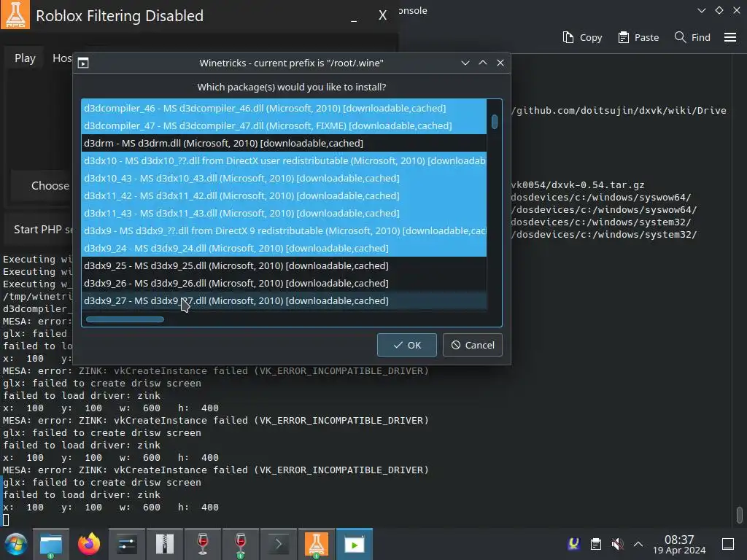Click the package list horizontal scrollbar

125,319
